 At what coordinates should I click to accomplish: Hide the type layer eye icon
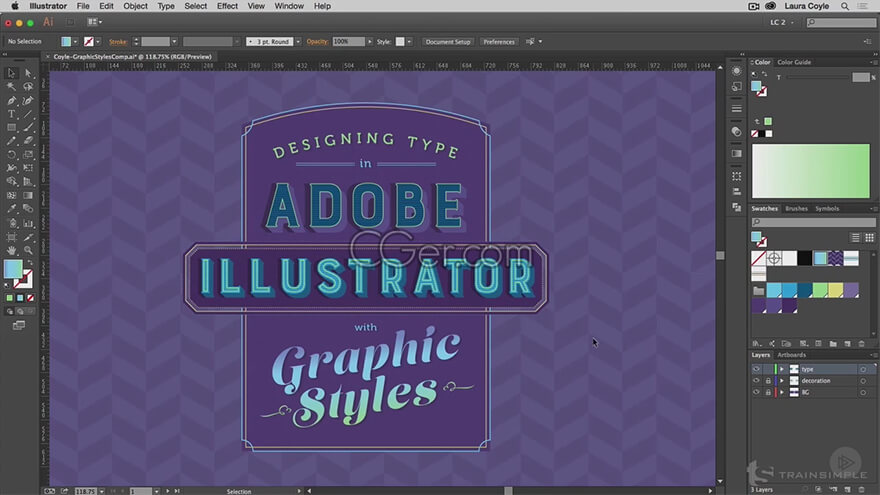point(756,369)
